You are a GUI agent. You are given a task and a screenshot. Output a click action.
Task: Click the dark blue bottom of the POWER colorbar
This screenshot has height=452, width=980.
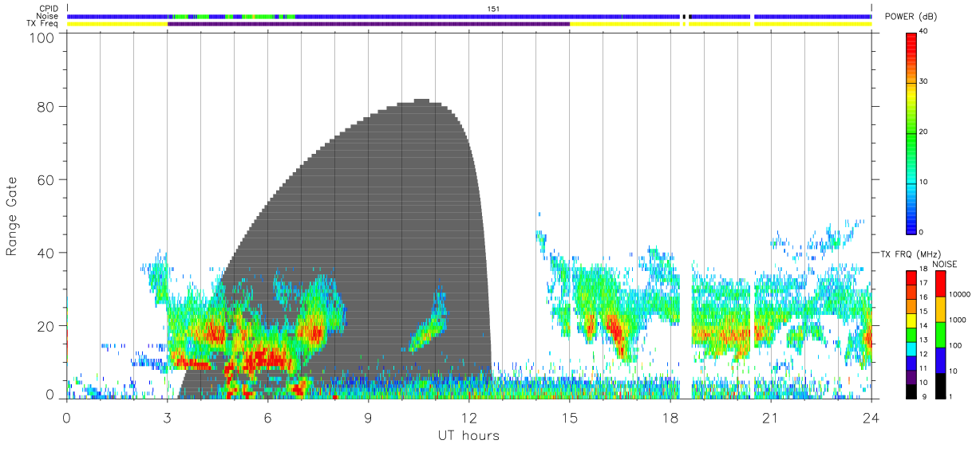tap(911, 220)
